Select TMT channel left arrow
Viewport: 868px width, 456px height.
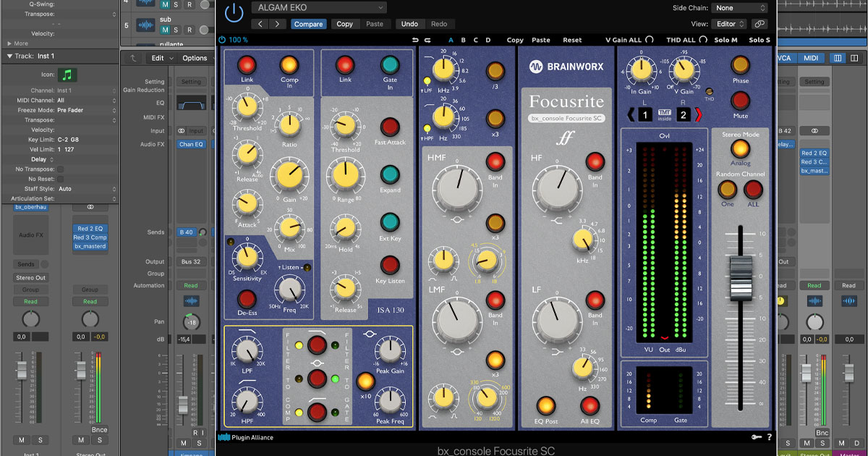click(631, 113)
